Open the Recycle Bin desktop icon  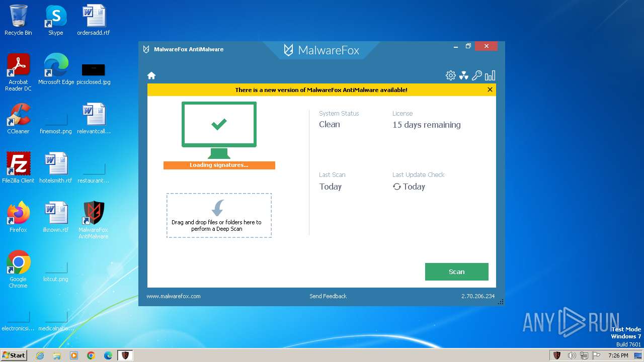pos(18,20)
